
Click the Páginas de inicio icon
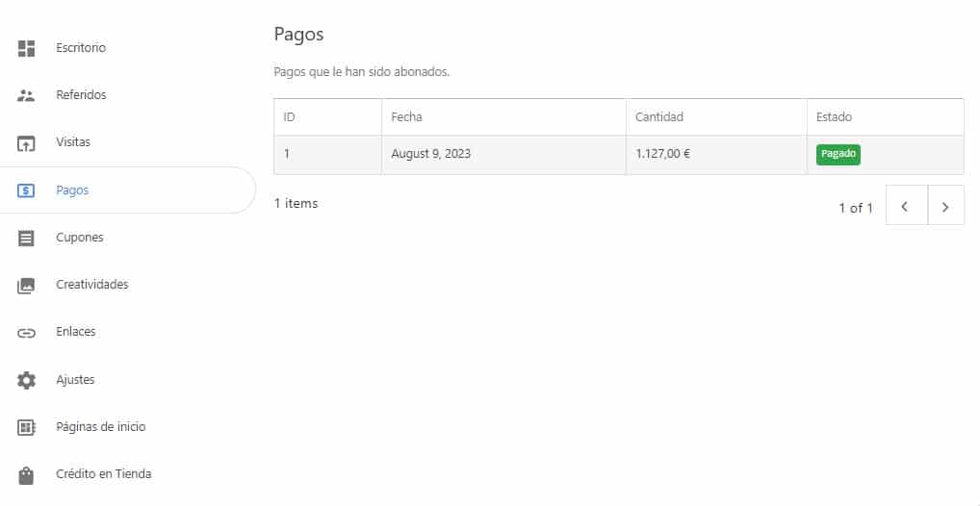click(26, 427)
